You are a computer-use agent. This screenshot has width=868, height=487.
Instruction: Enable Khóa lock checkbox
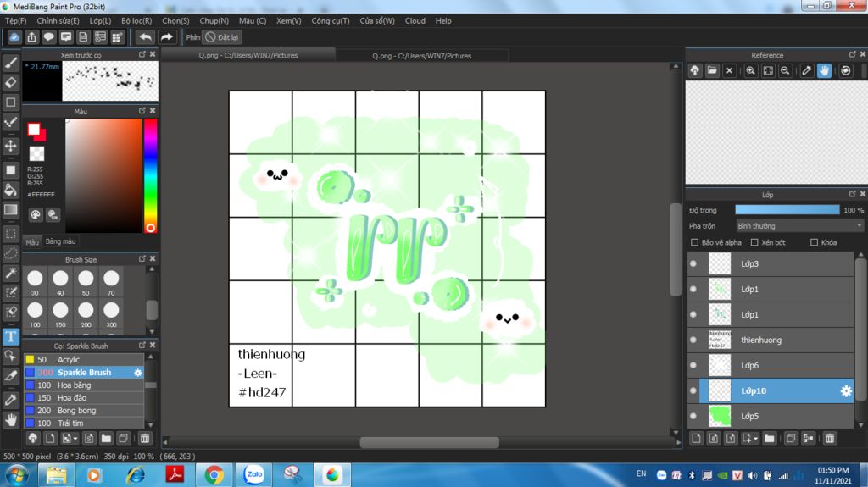[x=815, y=242]
